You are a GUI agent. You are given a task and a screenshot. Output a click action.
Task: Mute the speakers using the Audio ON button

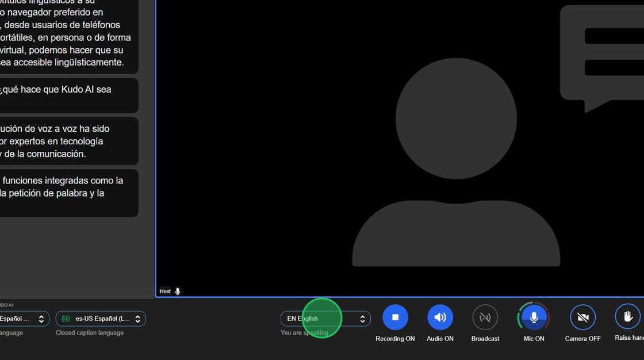coord(440,317)
